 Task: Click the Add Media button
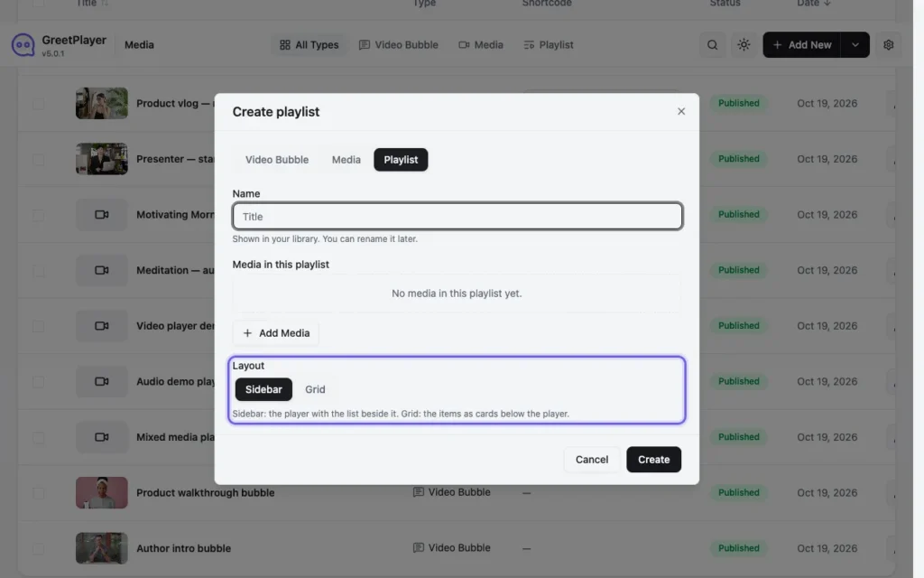coord(276,333)
